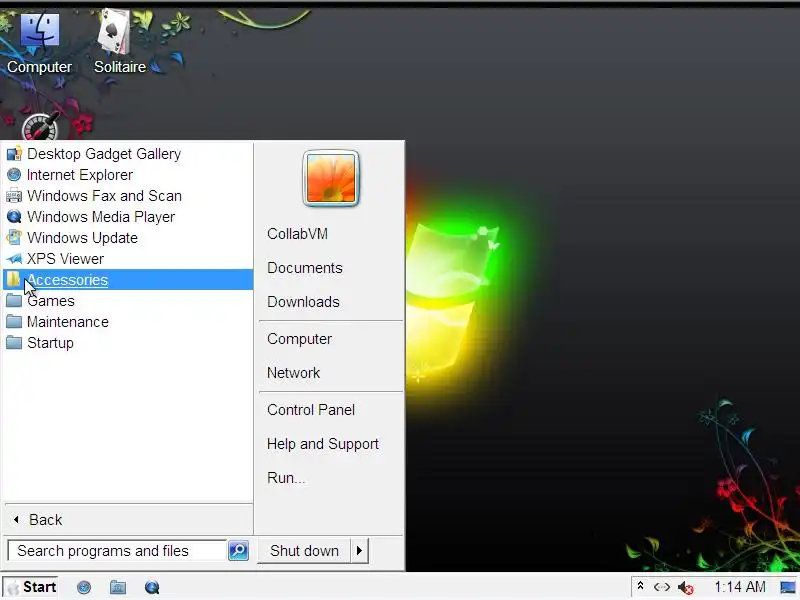
Task: Open Help and Support
Action: pos(322,444)
